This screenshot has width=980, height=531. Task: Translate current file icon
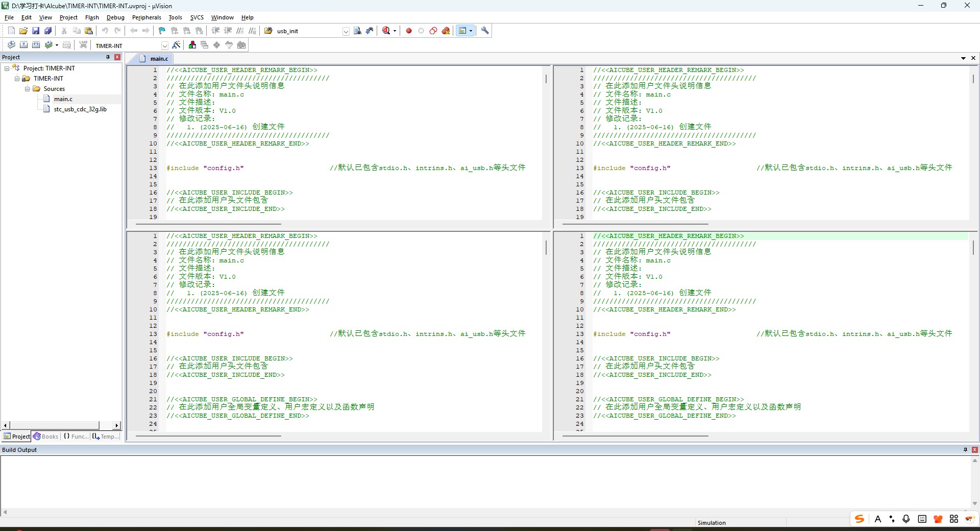pyautogui.click(x=11, y=45)
